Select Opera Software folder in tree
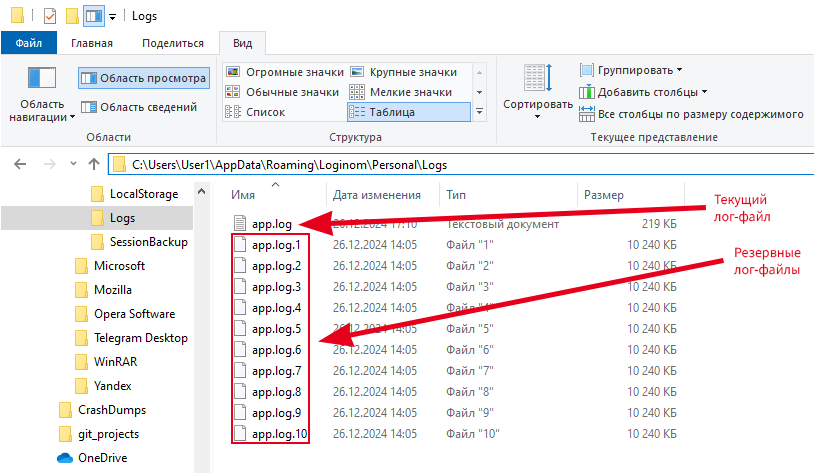The image size is (814, 473). (x=125, y=314)
